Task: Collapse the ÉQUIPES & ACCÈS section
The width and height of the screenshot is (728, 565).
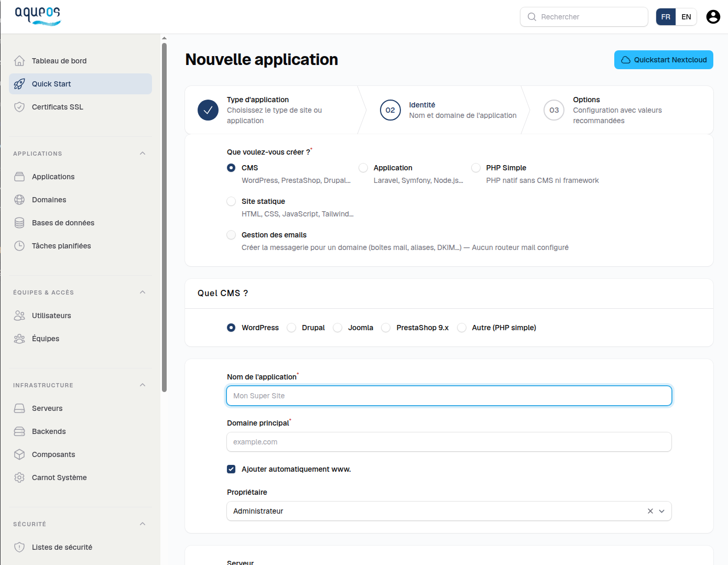Action: tap(143, 292)
